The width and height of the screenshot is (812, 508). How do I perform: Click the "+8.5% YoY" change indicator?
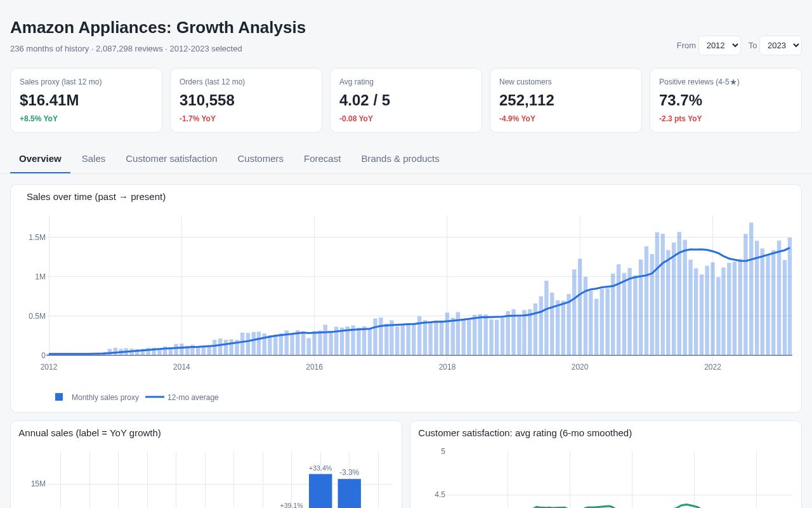(39, 119)
